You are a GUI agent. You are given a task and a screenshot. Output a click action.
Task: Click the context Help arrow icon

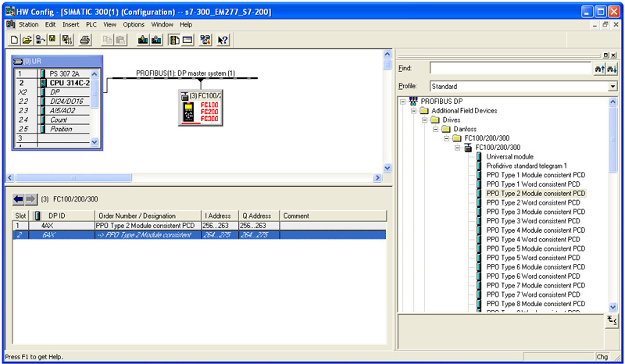click(223, 40)
